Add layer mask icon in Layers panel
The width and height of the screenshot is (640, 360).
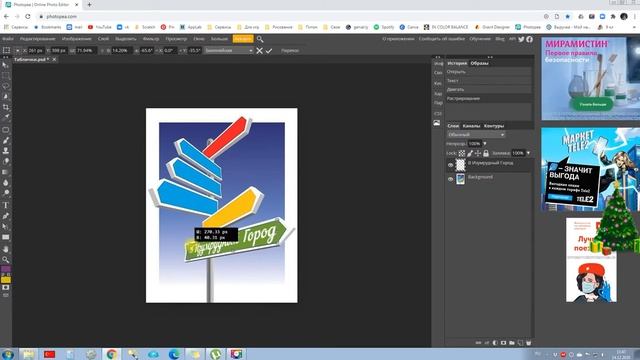pos(503,343)
